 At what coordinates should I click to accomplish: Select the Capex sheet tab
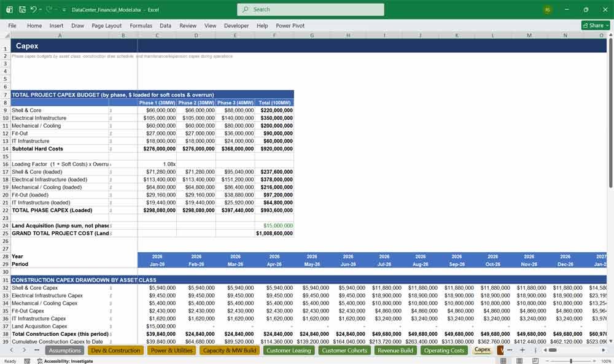(483, 349)
